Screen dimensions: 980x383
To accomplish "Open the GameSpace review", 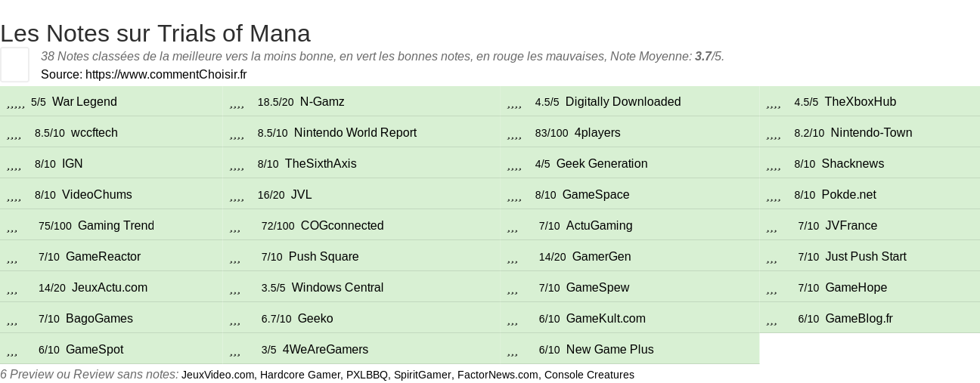I will pyautogui.click(x=596, y=195).
